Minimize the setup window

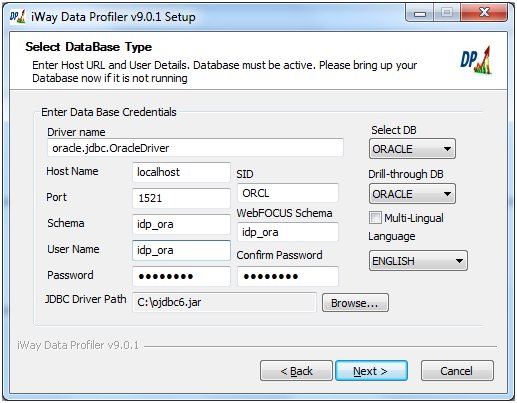click(x=420, y=13)
